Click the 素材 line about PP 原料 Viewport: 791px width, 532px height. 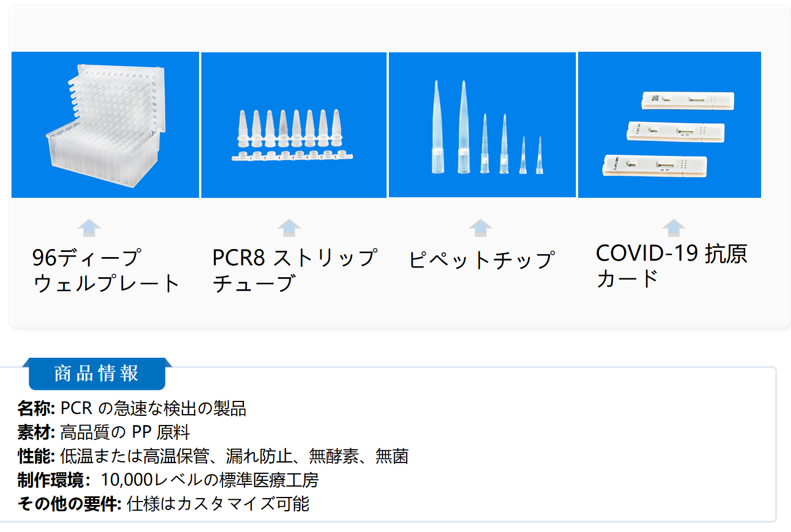(104, 432)
